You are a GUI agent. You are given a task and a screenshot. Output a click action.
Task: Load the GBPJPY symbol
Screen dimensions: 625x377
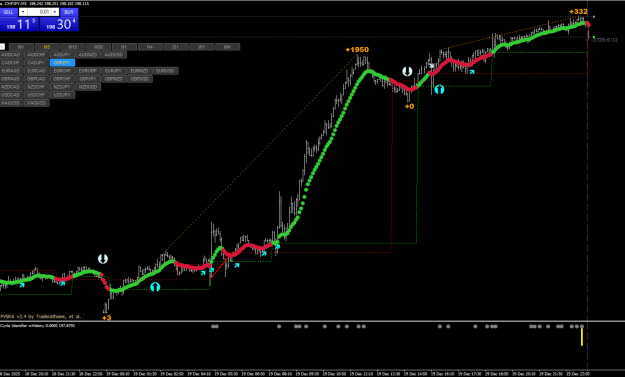point(88,79)
